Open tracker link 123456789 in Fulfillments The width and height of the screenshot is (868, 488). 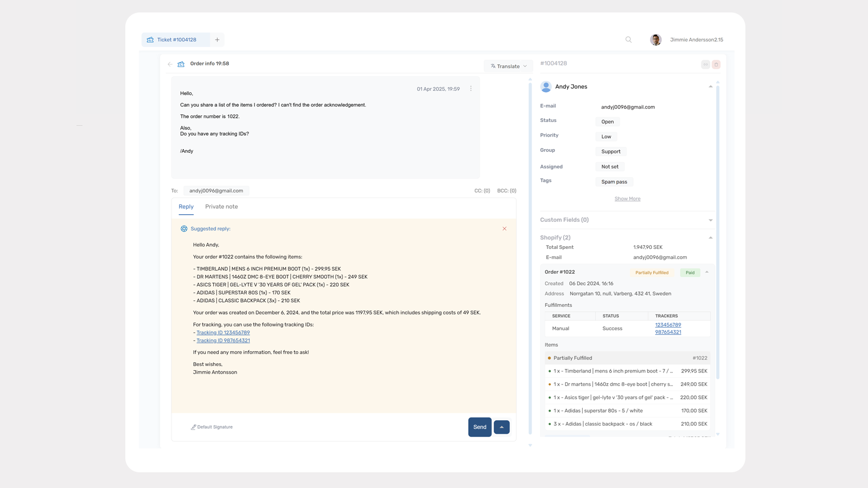pos(668,325)
